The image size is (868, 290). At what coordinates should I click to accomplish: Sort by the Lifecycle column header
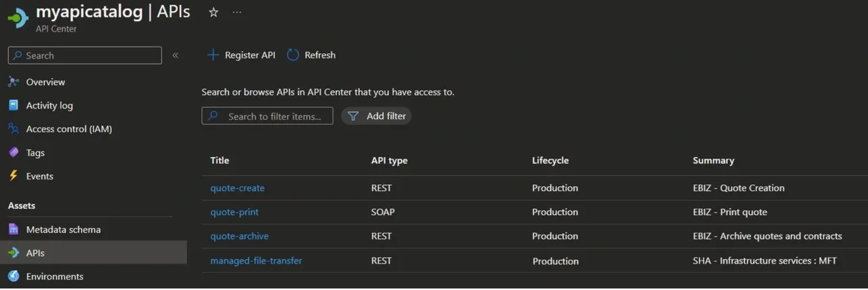[x=550, y=160]
